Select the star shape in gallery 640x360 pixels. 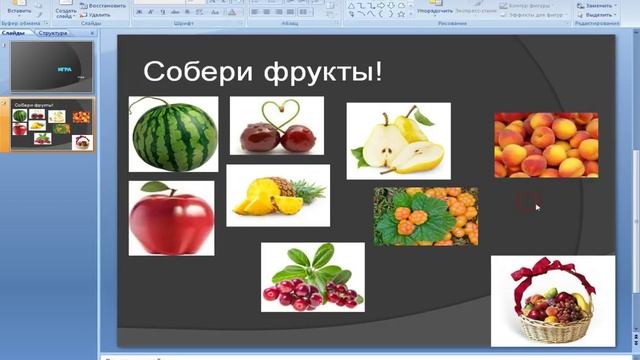coord(402,14)
